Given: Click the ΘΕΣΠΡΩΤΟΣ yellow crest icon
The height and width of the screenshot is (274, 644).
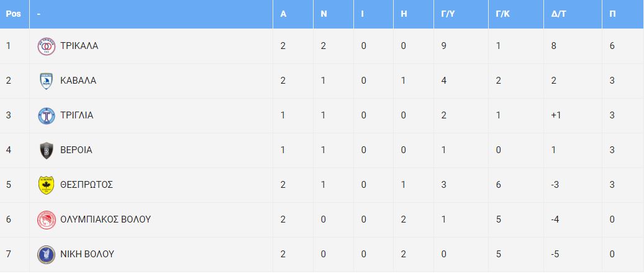Looking at the screenshot, I should [x=46, y=185].
